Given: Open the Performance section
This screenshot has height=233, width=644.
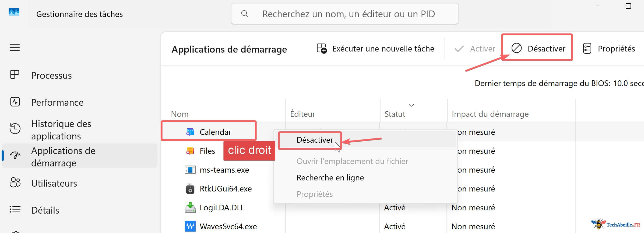Looking at the screenshot, I should (57, 102).
